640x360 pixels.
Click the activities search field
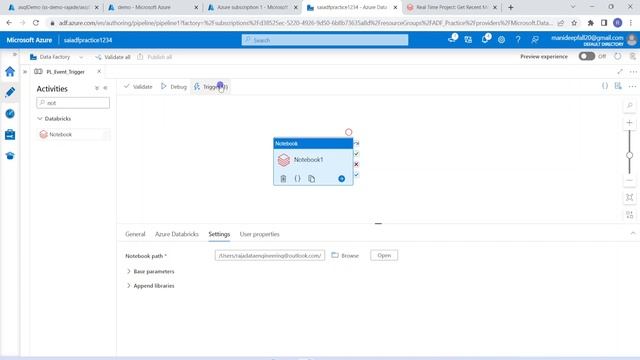[x=73, y=103]
